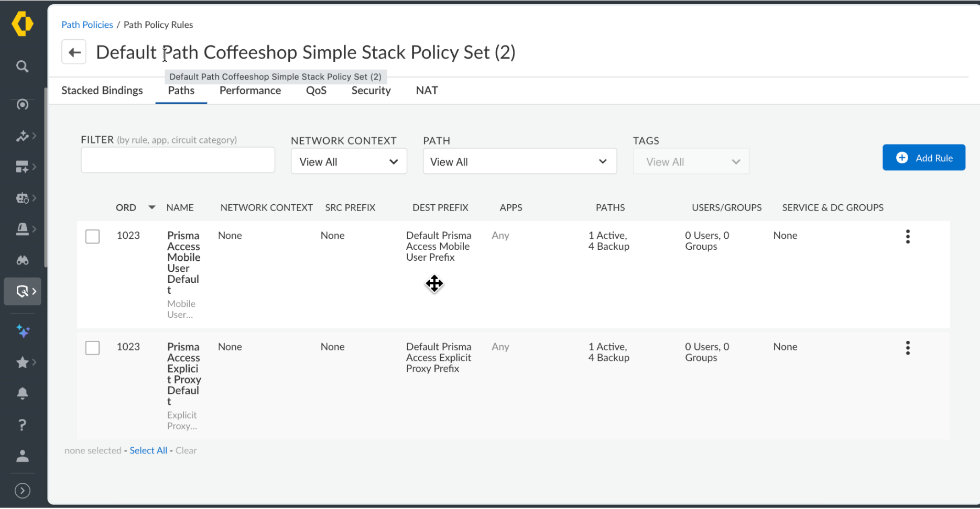Viewport: 980px width, 509px height.
Task: Open the Path View All dropdown
Action: (x=520, y=162)
